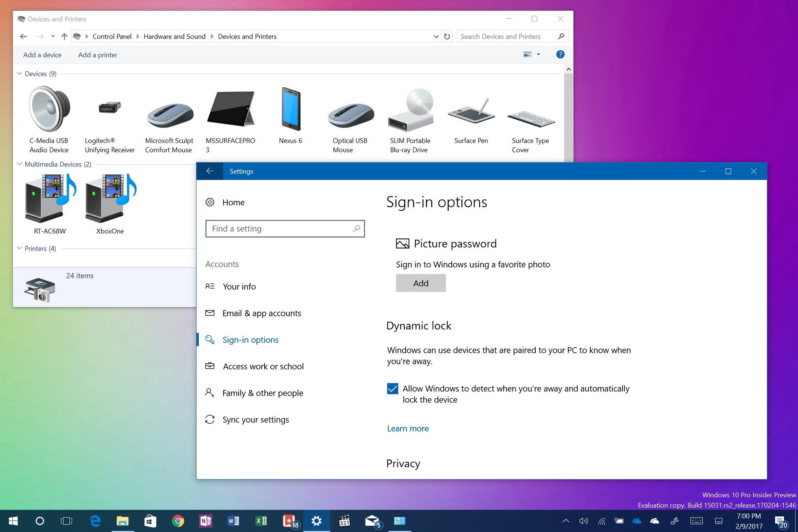Expand breadcrumb arrow after Hardware and Sound
This screenshot has height=532, width=798.
pyautogui.click(x=212, y=36)
